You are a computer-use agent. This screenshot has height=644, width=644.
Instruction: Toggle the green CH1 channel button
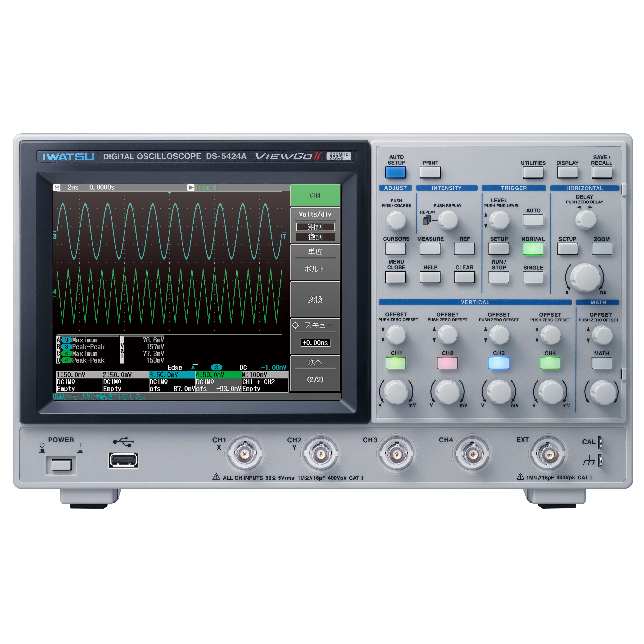point(396,363)
